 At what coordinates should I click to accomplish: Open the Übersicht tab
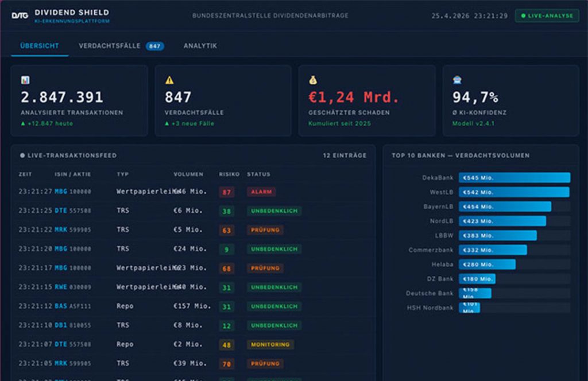point(39,46)
